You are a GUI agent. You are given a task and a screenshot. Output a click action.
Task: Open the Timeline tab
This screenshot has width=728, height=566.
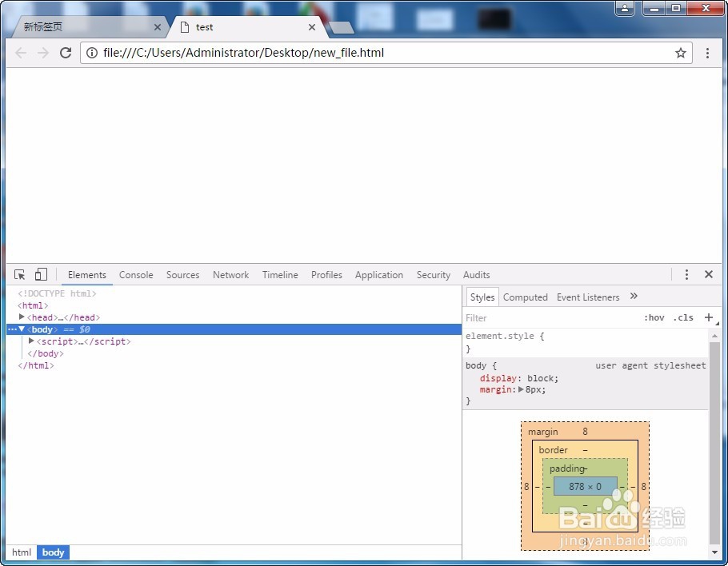[280, 275]
